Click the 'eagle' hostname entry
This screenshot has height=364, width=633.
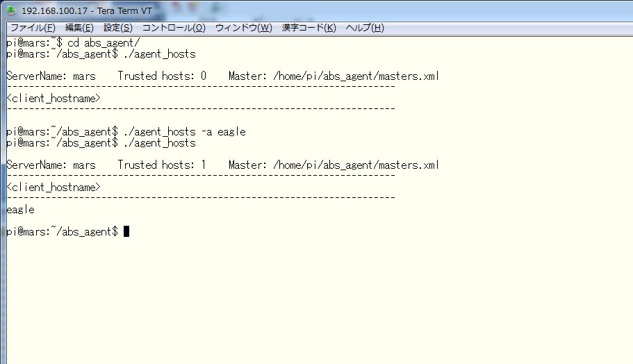click(x=21, y=210)
